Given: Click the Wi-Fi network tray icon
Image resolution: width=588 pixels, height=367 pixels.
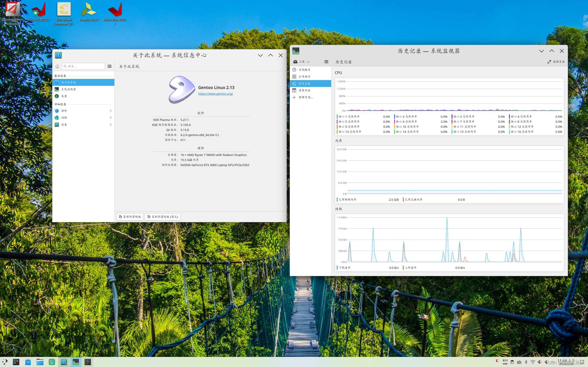Looking at the screenshot, I should [533, 362].
